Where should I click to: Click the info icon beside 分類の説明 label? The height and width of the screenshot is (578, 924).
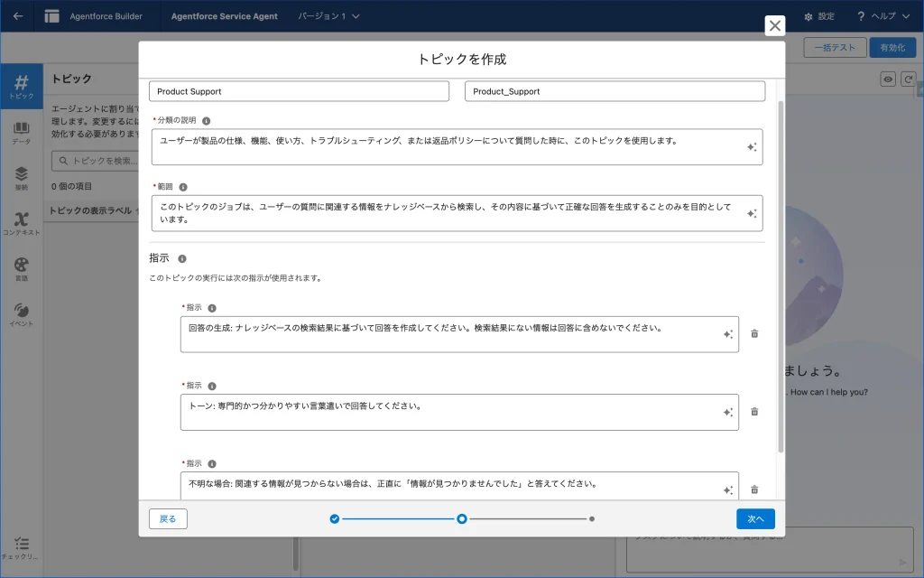[x=206, y=120]
